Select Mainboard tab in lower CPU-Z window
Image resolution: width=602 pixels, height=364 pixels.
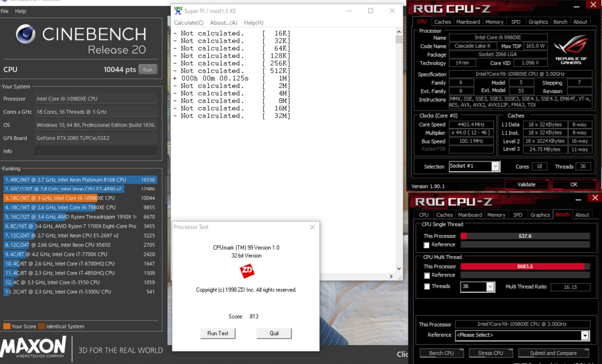[470, 215]
